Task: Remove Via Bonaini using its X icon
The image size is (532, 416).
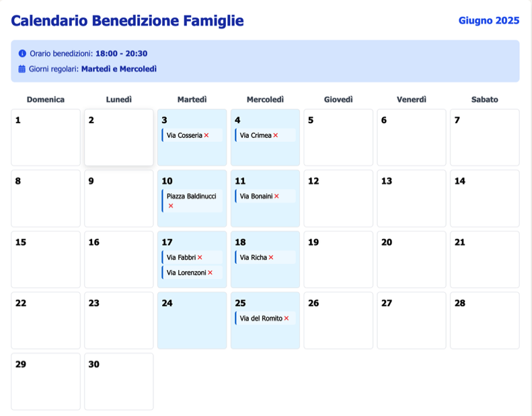Action: point(276,196)
